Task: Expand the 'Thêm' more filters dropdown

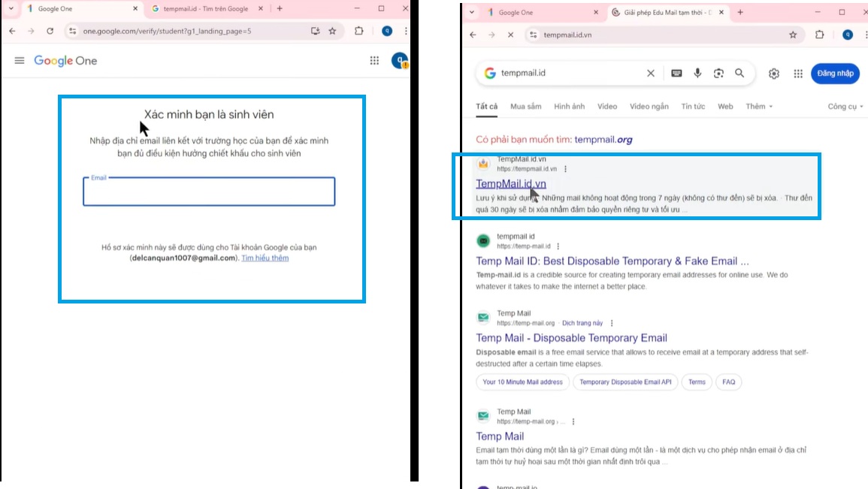Action: pos(758,106)
